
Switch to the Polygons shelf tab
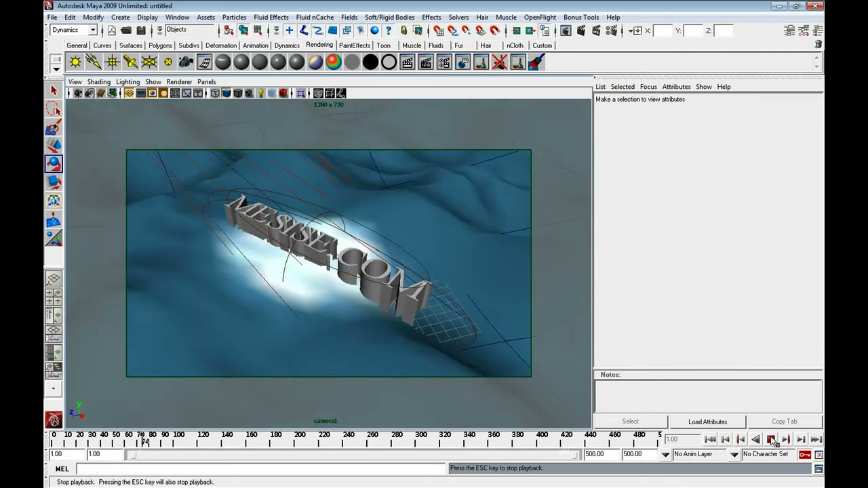(160, 45)
